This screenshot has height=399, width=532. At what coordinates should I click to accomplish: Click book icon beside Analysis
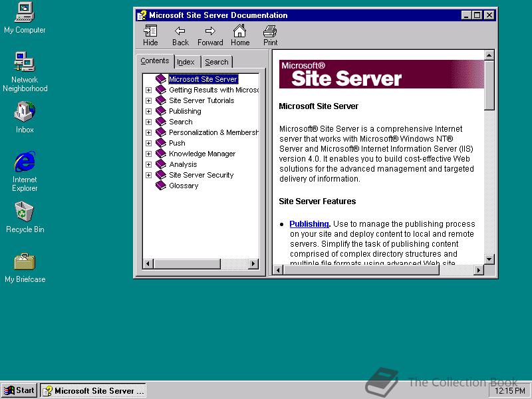(161, 164)
